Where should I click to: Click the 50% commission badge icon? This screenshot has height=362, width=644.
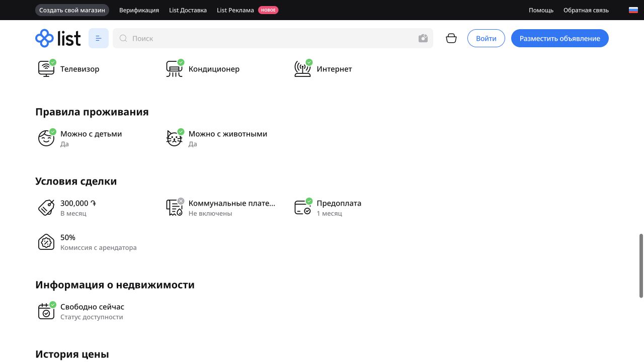point(46,242)
